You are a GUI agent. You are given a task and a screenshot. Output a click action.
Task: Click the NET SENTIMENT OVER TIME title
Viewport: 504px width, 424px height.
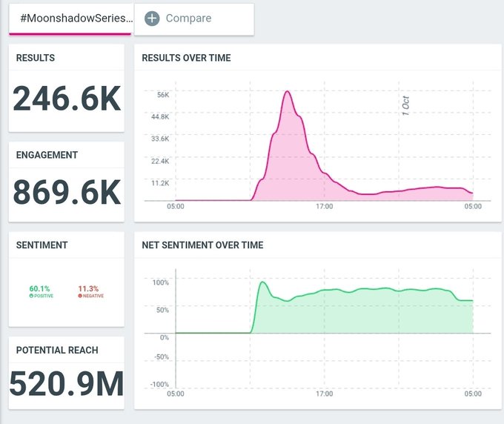(202, 245)
